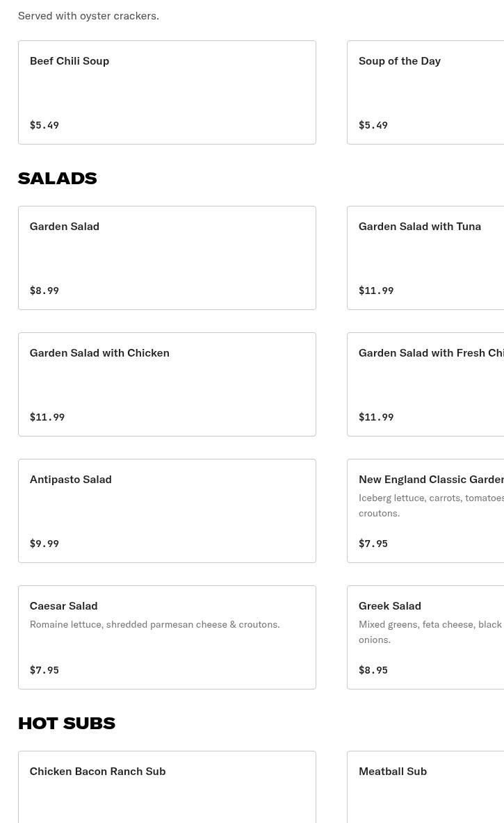The image size is (504, 823).
Task: Click the $8.99 Garden Salad price
Action: [44, 291]
